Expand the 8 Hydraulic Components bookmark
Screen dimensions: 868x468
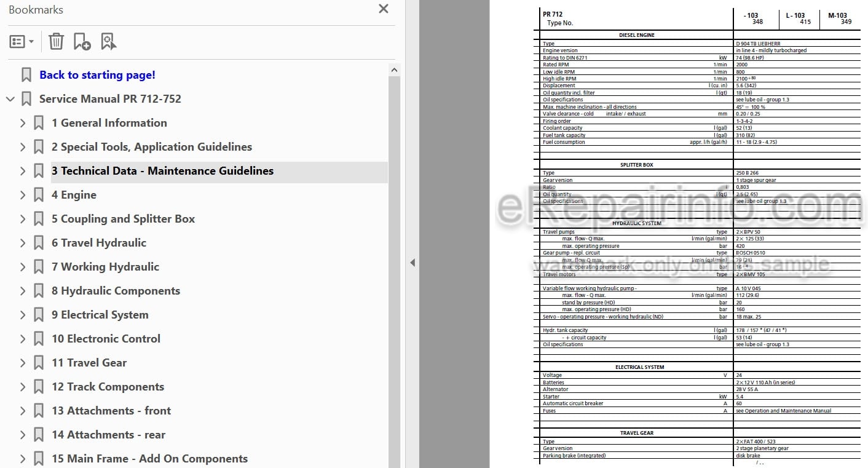pyautogui.click(x=23, y=291)
